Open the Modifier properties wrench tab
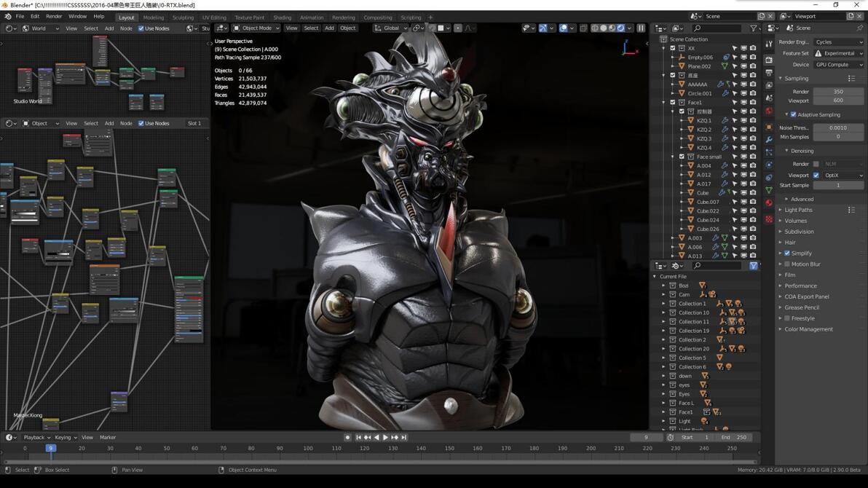 [769, 140]
